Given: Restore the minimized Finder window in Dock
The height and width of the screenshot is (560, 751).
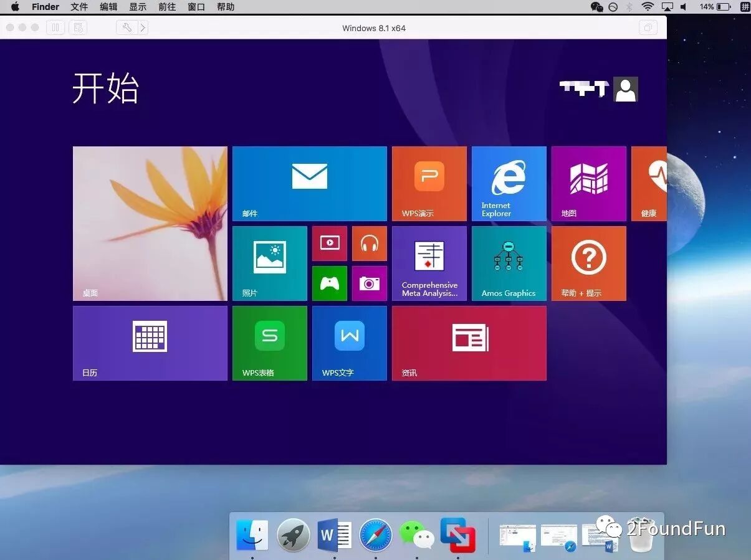Looking at the screenshot, I should coord(517,537).
